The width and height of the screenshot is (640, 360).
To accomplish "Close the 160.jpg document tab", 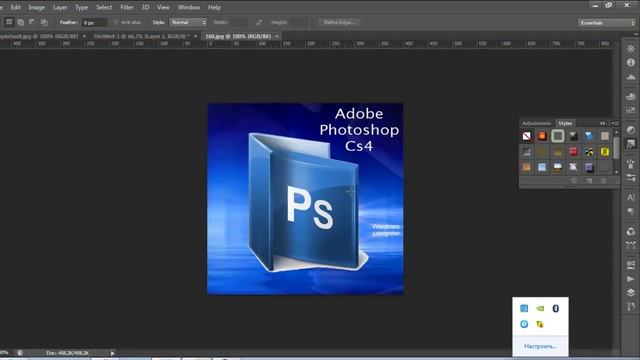I will [x=277, y=36].
